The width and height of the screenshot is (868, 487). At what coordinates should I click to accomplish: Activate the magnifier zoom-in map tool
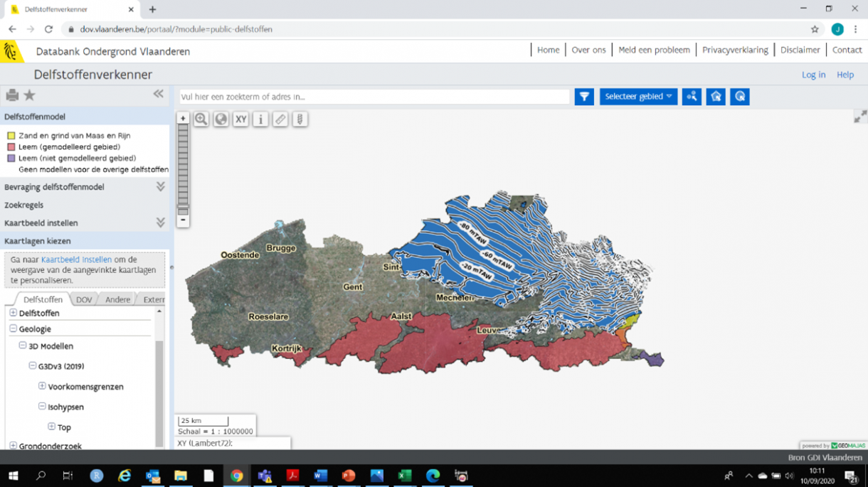click(201, 119)
